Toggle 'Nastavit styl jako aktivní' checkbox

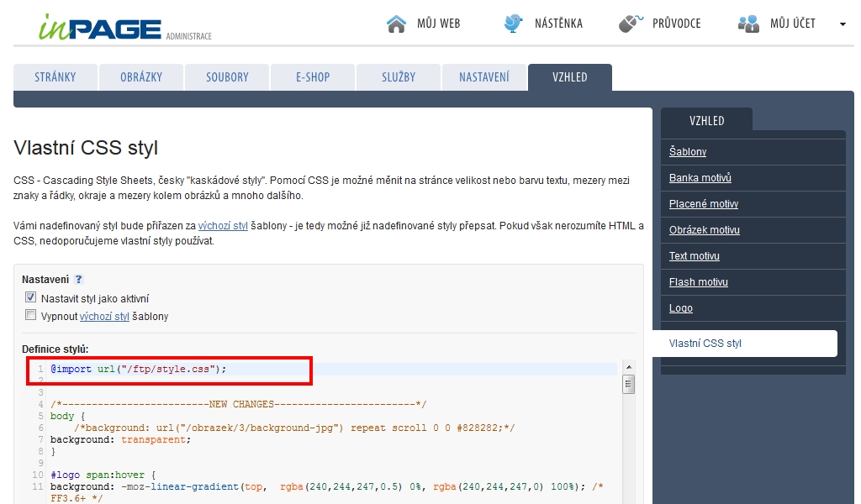pos(31,297)
